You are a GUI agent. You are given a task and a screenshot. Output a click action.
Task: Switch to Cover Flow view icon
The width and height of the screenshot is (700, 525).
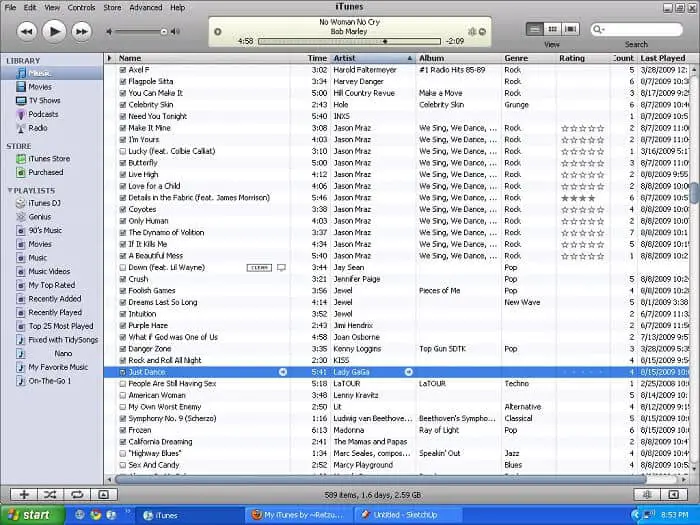570,29
